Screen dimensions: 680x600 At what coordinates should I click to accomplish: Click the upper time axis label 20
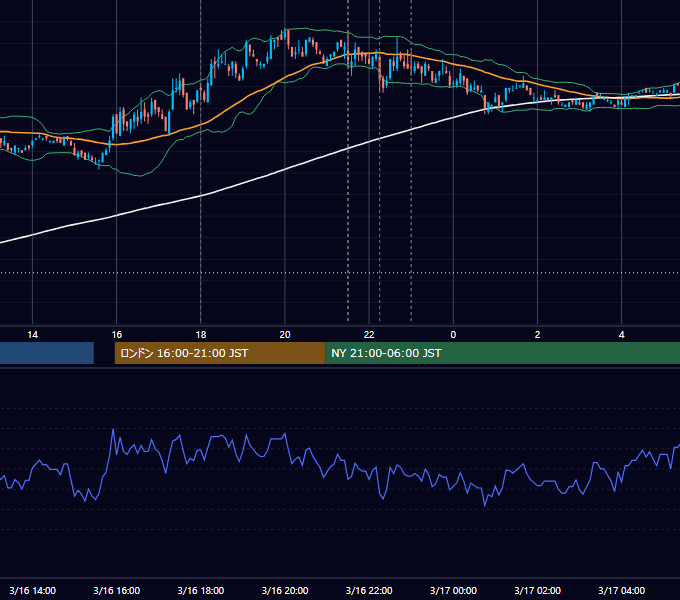tap(285, 335)
